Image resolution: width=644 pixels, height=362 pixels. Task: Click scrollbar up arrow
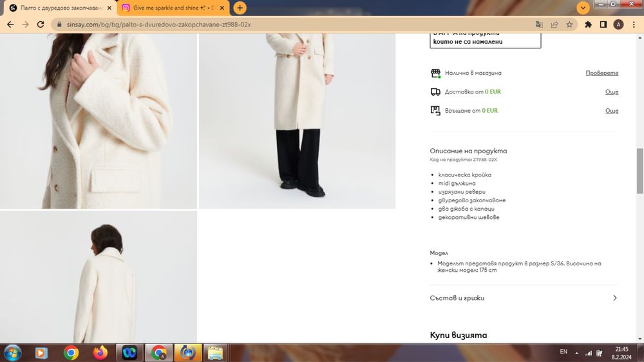click(639, 37)
